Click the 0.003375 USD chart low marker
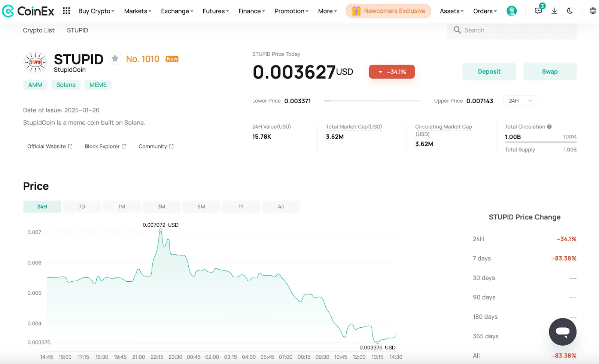This screenshot has width=599, height=364. click(x=377, y=342)
